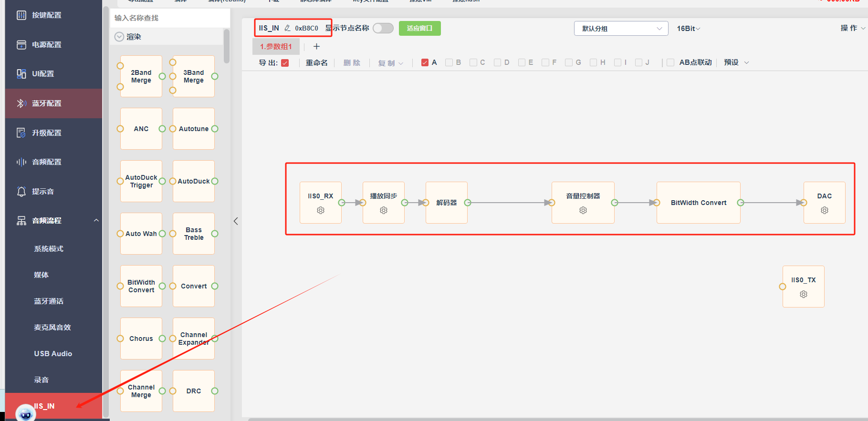
Task: Open settings gear on IIS0_TX node
Action: pyautogui.click(x=804, y=294)
